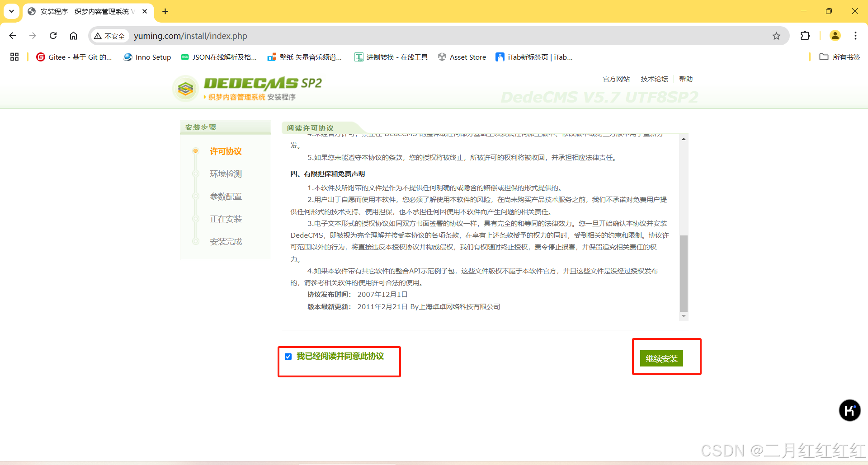The image size is (868, 465).
Task: Select the 参数配置 install step
Action: (x=226, y=197)
